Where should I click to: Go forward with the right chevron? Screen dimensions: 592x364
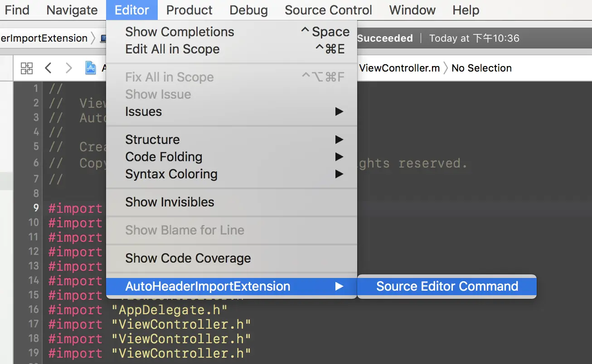click(69, 68)
